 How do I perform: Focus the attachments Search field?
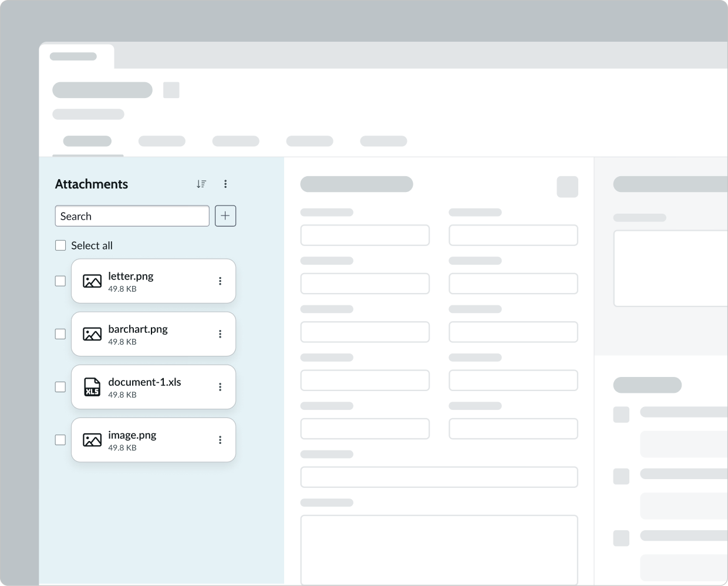pos(132,216)
